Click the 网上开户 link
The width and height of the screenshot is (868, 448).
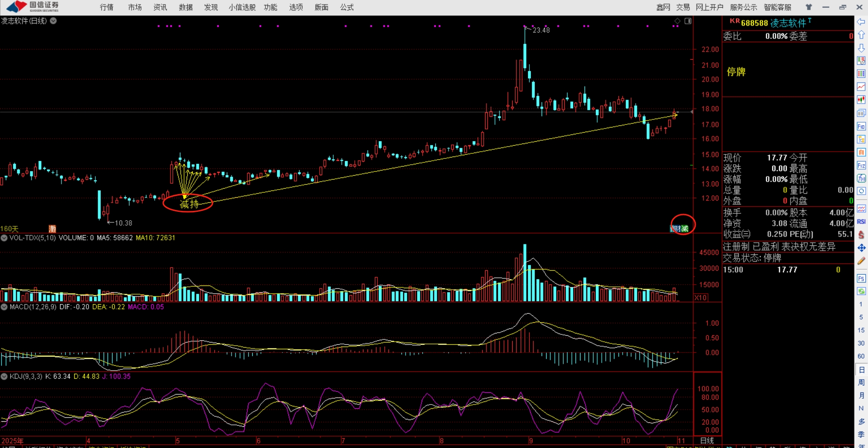click(709, 7)
